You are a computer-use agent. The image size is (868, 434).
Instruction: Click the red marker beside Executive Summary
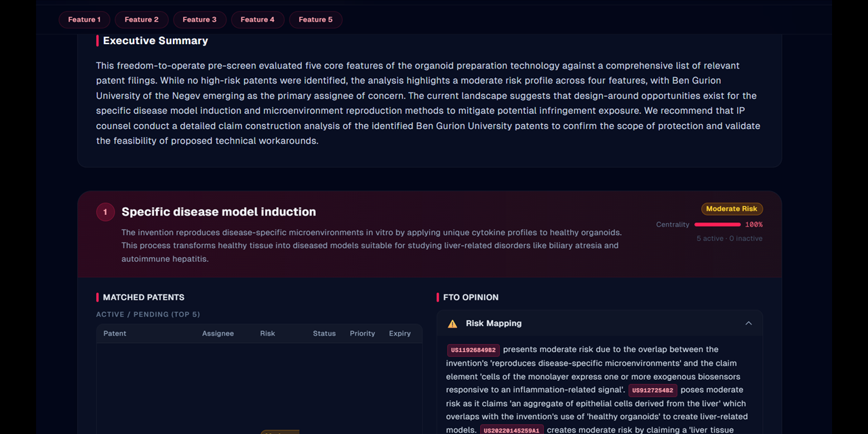coord(99,41)
